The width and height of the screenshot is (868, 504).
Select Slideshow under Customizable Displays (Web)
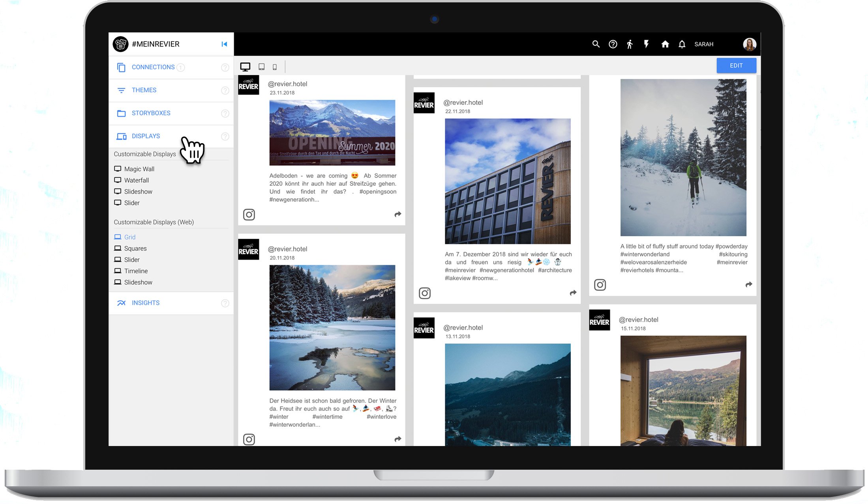[133, 282]
